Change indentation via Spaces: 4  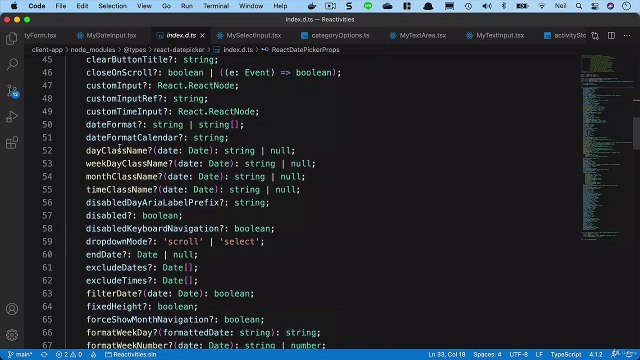[x=487, y=355]
